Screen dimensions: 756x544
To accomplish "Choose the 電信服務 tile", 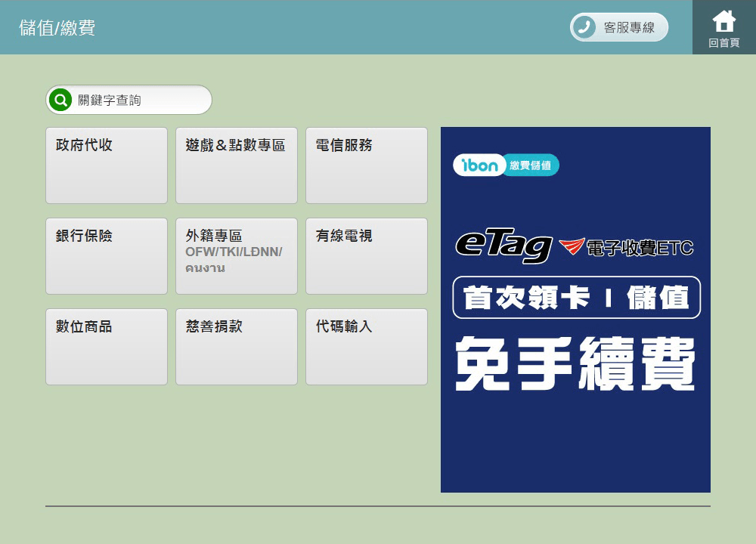I will [x=367, y=165].
